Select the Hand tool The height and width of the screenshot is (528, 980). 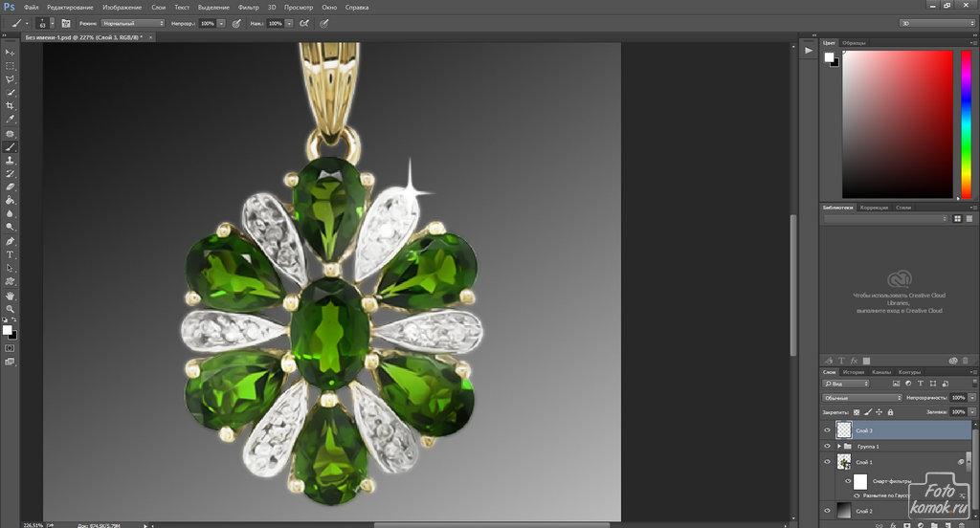pos(11,296)
